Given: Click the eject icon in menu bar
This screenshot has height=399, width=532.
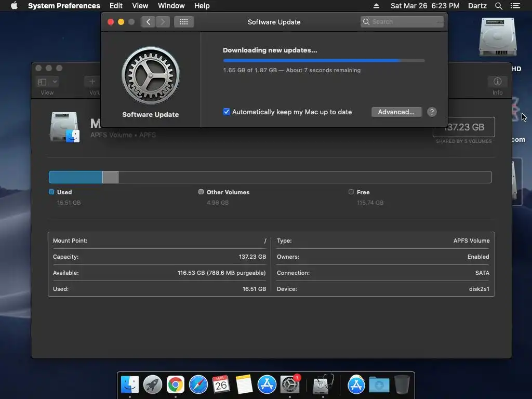Looking at the screenshot, I should 376,6.
